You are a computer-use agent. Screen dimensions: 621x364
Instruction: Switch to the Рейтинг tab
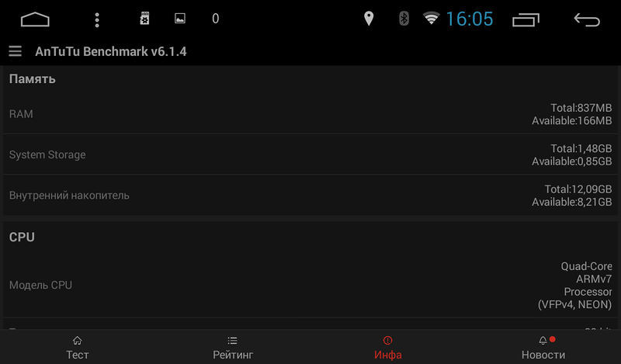233,348
